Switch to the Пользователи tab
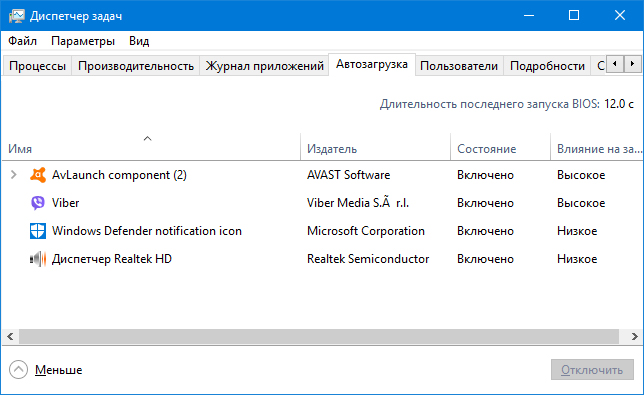The image size is (644, 395). point(459,66)
